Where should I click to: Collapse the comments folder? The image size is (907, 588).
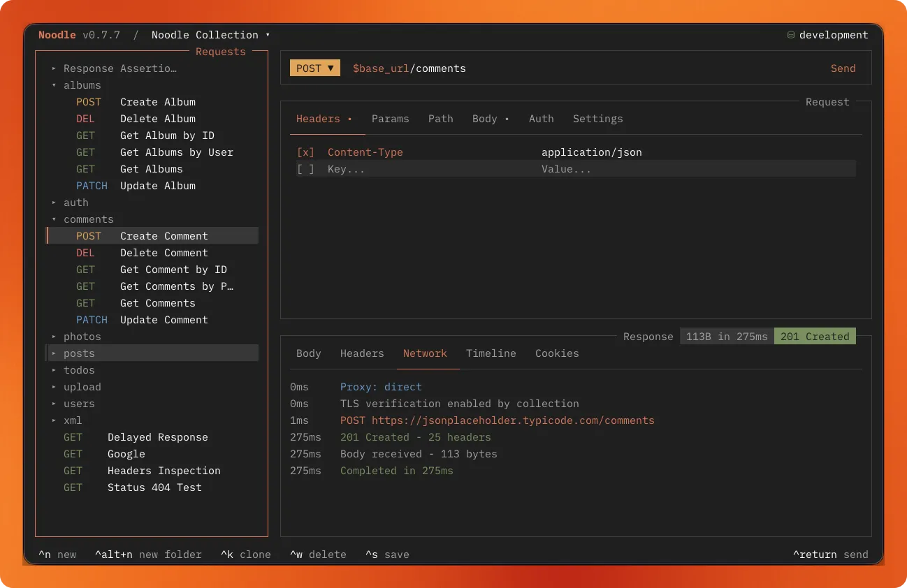point(82,219)
